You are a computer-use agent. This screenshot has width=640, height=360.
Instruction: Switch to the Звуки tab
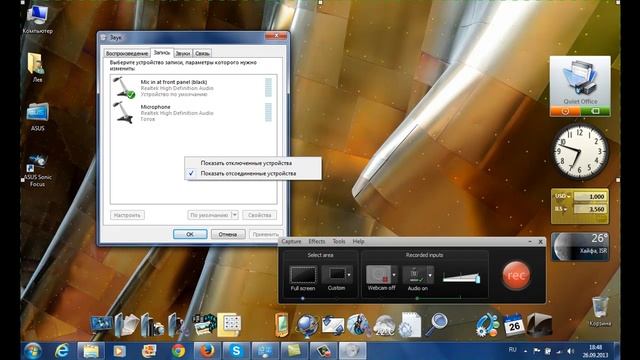[x=183, y=53]
